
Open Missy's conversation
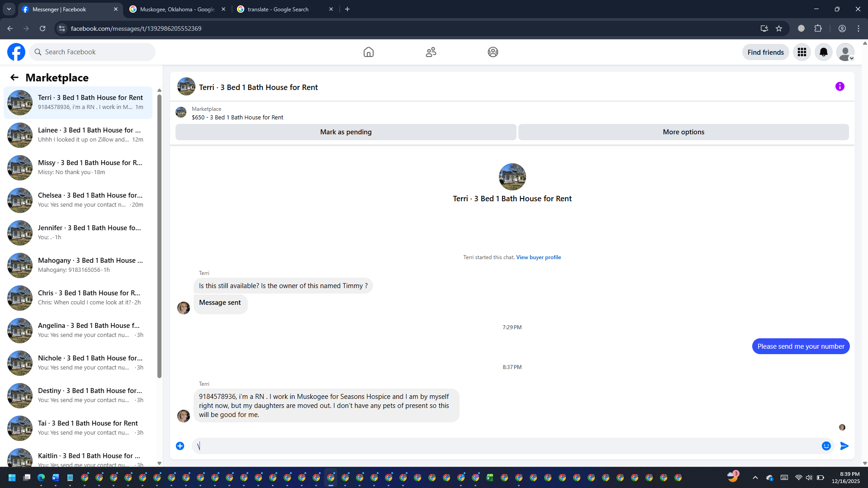coord(78,168)
